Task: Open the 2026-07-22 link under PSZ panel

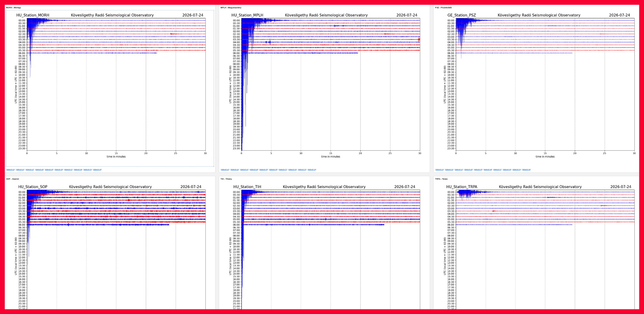Action: pyautogui.click(x=449, y=170)
